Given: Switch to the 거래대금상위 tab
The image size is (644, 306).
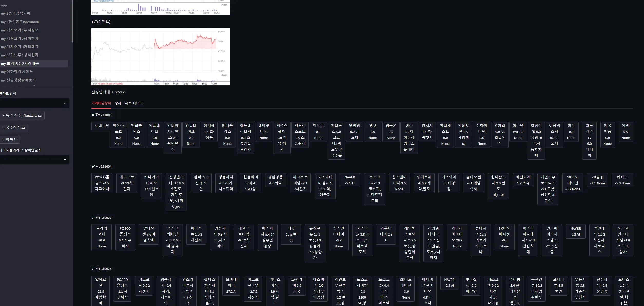Looking at the screenshot, I should pyautogui.click(x=101, y=103).
